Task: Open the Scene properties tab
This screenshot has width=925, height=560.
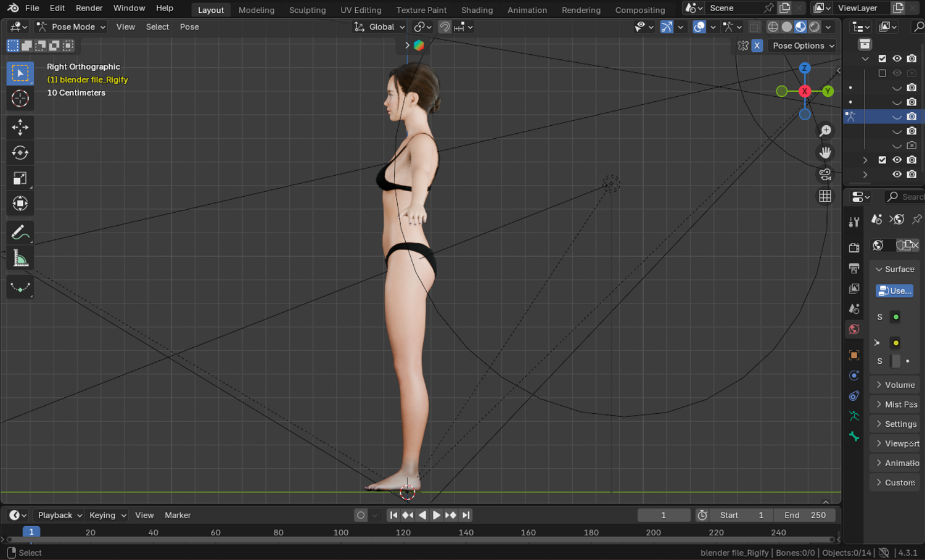Action: (x=854, y=308)
